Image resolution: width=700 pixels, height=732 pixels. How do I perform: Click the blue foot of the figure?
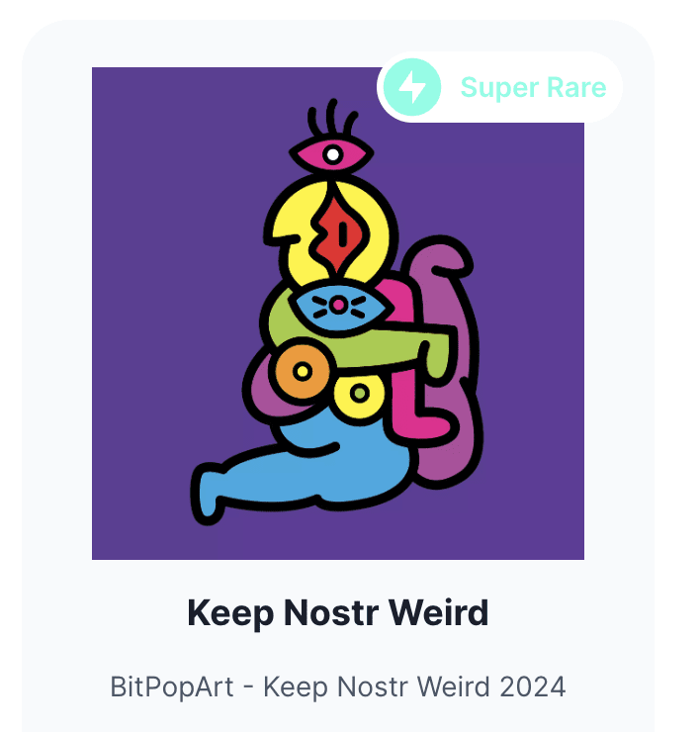coord(207,493)
